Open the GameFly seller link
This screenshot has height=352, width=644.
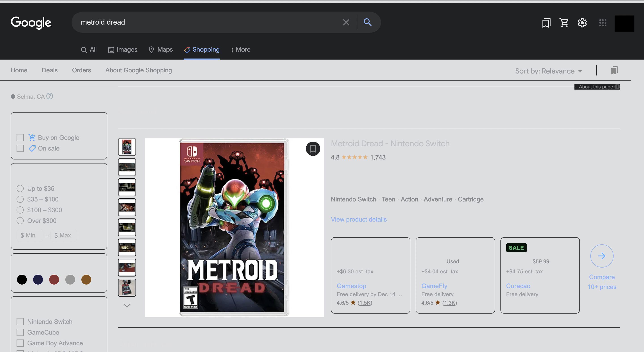coord(434,286)
